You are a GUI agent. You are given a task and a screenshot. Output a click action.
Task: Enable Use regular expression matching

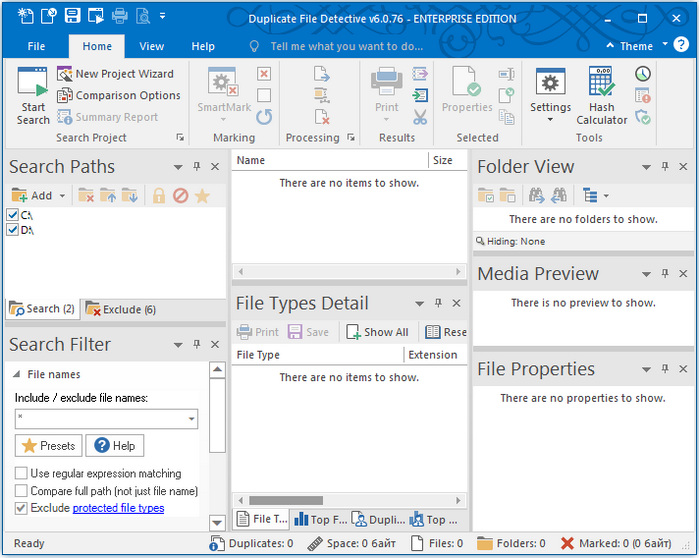click(x=21, y=474)
